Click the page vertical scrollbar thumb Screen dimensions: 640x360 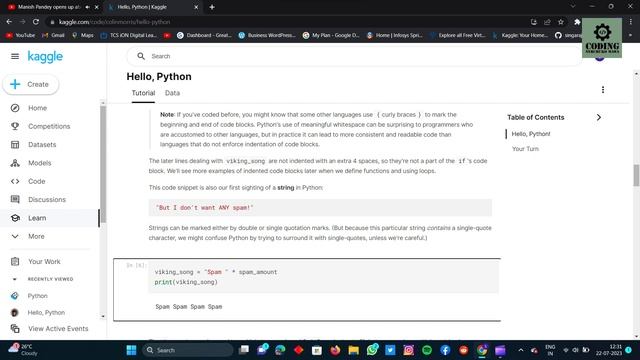(636, 175)
